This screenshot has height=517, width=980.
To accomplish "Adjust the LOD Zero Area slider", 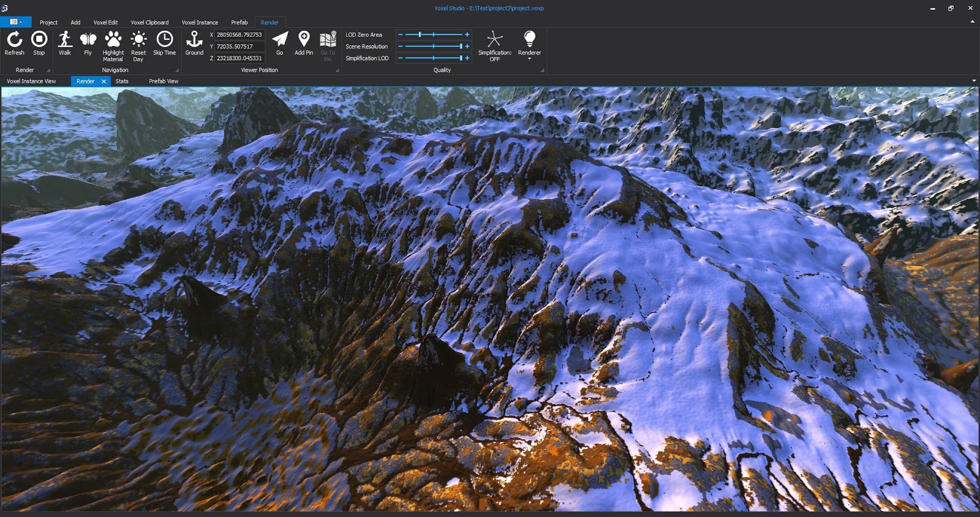I will click(433, 35).
